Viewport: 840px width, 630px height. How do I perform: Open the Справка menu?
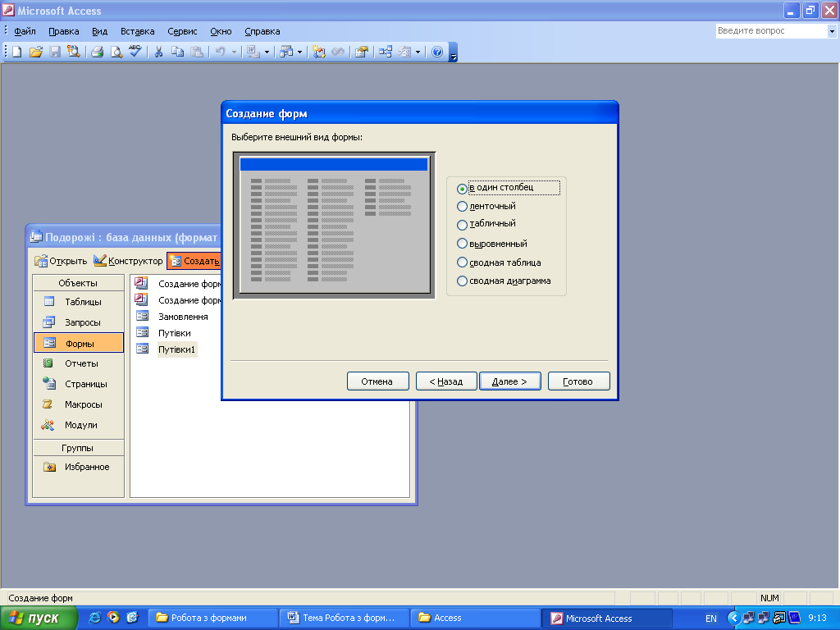pos(262,31)
